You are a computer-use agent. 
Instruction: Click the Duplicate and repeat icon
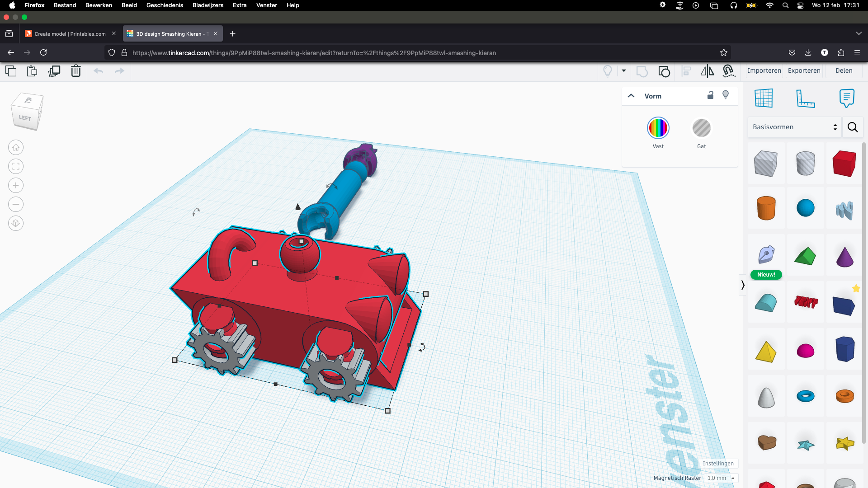coord(54,71)
